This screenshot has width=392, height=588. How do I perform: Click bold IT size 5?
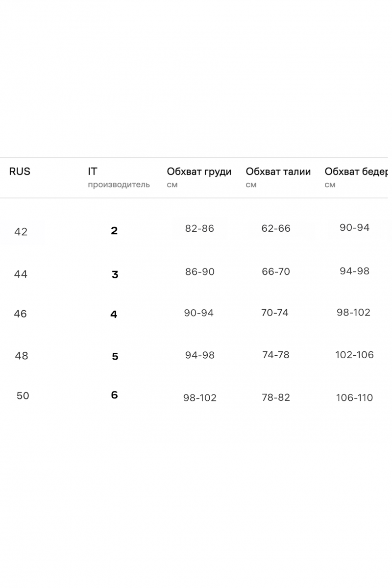pyautogui.click(x=115, y=357)
